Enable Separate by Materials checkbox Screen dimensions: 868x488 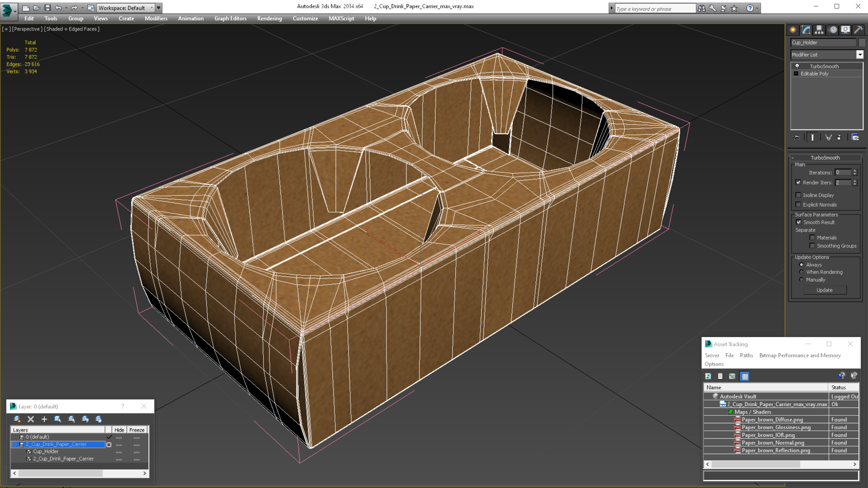click(x=812, y=237)
